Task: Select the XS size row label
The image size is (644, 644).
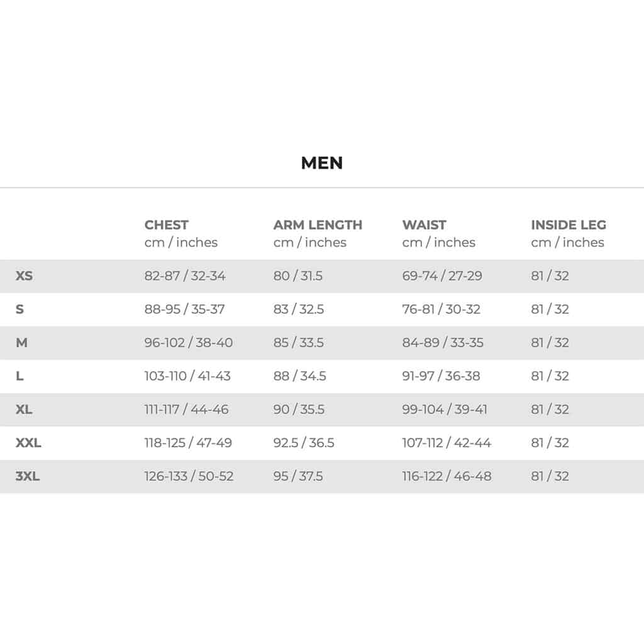Action: pyautogui.click(x=24, y=275)
